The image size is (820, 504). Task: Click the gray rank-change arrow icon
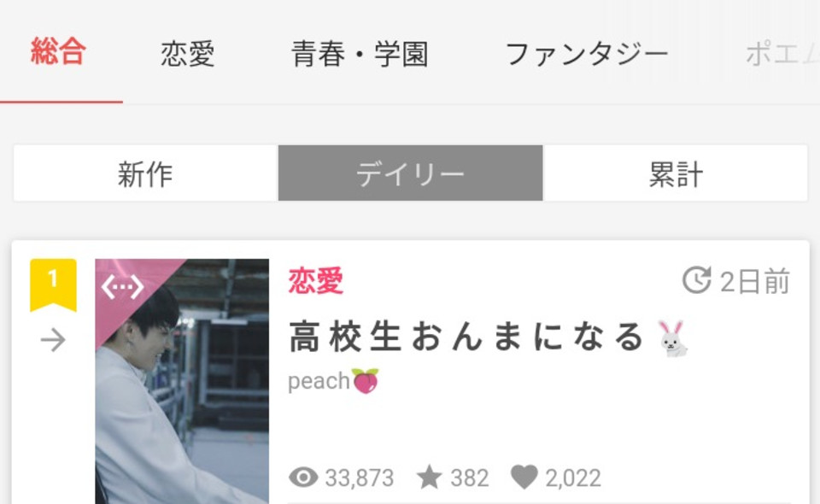[53, 340]
